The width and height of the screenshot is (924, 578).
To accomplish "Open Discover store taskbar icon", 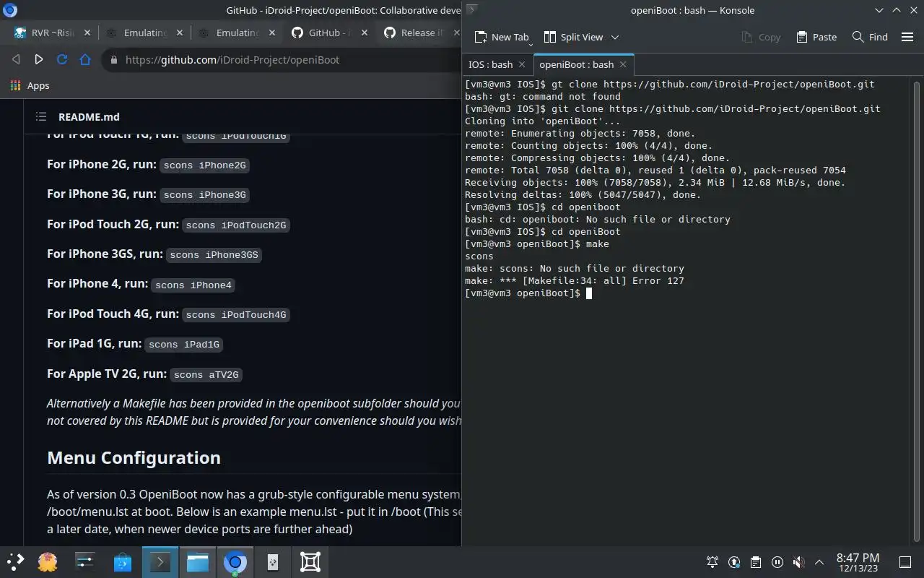I will click(x=123, y=561).
